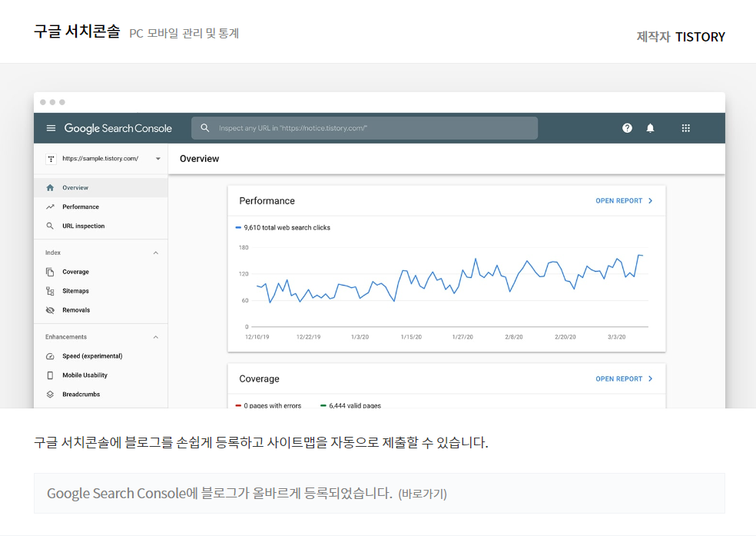Select Mobile Usability in the sidebar
The width and height of the screenshot is (756, 542).
101,375
